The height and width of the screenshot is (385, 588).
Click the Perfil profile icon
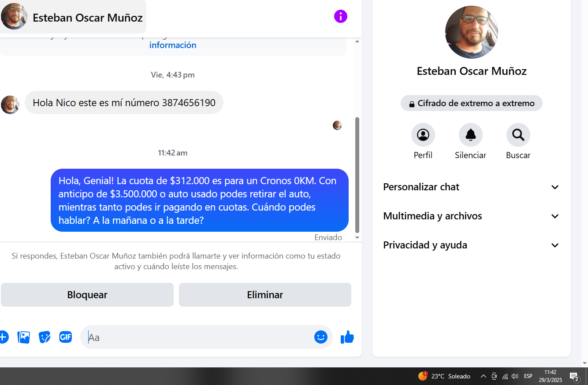click(x=423, y=135)
